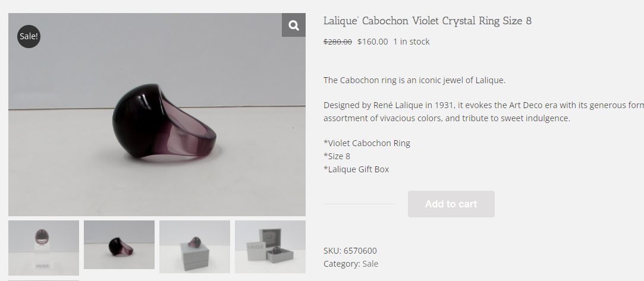Image resolution: width=644 pixels, height=281 pixels.
Task: Click the 1 in stock label
Action: pos(411,42)
